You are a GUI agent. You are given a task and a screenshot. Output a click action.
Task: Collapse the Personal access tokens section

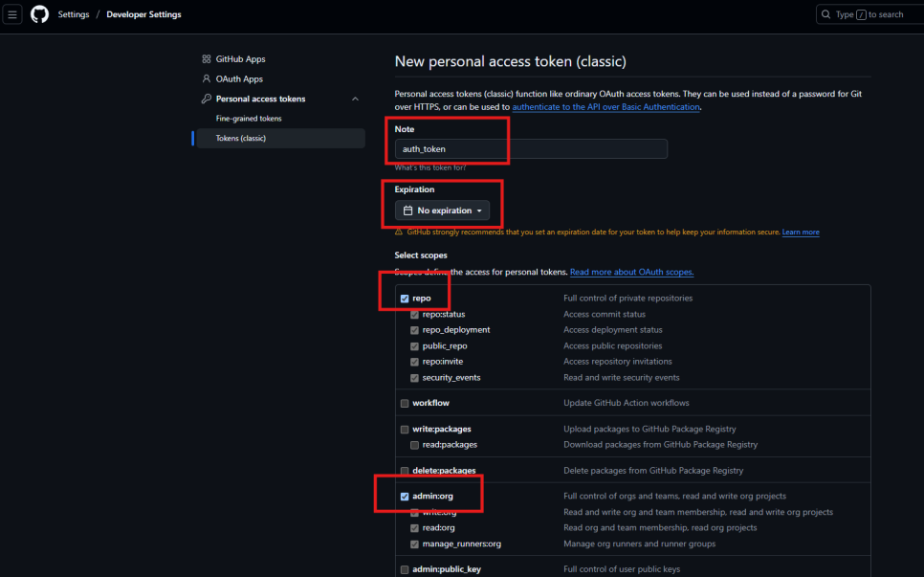pos(355,99)
